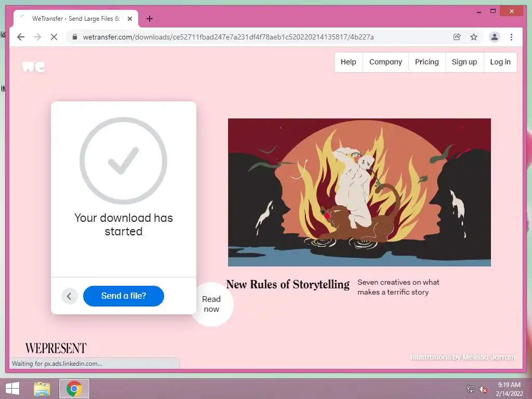This screenshot has height=399, width=532.
Task: Click the Sign up link
Action: click(464, 62)
